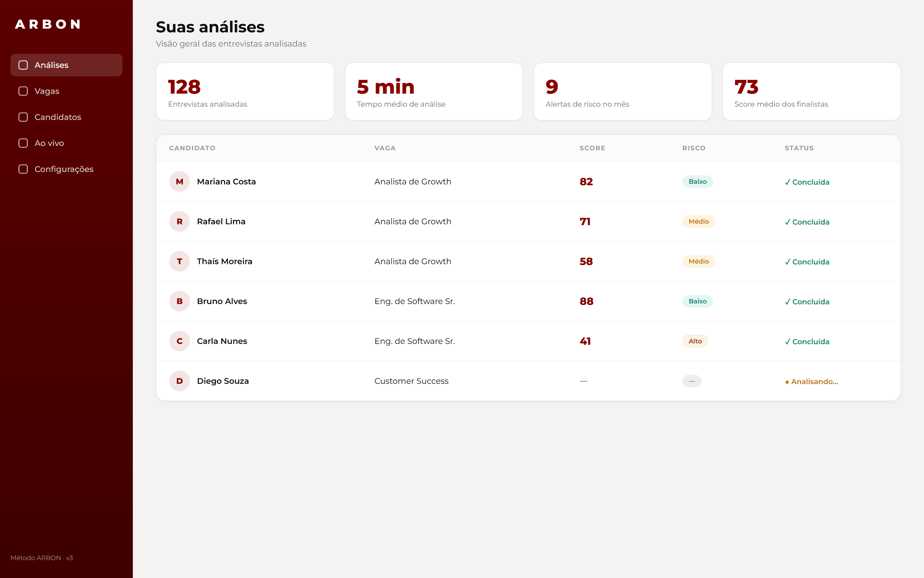924x578 pixels.
Task: Open the Configurações menu label
Action: tap(64, 169)
